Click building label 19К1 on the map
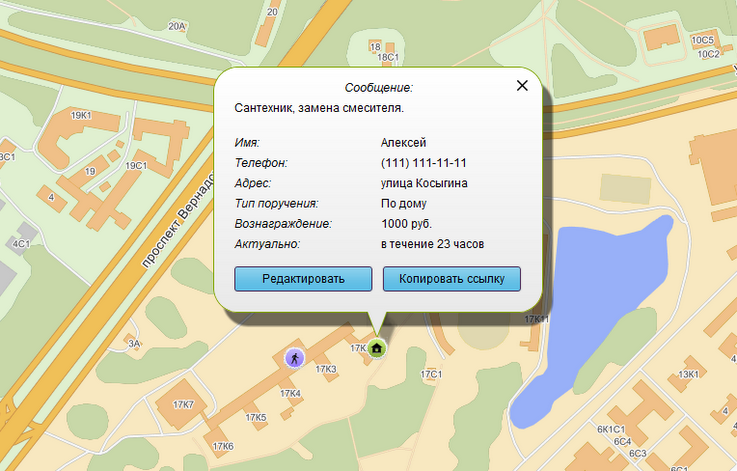The image size is (737, 471). pos(81,115)
